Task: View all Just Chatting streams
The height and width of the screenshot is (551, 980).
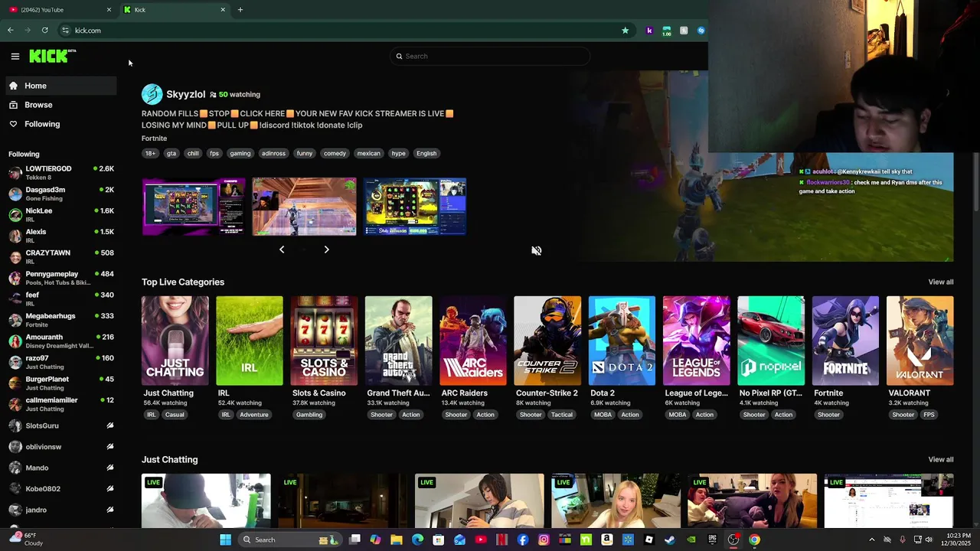Action: pos(941,460)
